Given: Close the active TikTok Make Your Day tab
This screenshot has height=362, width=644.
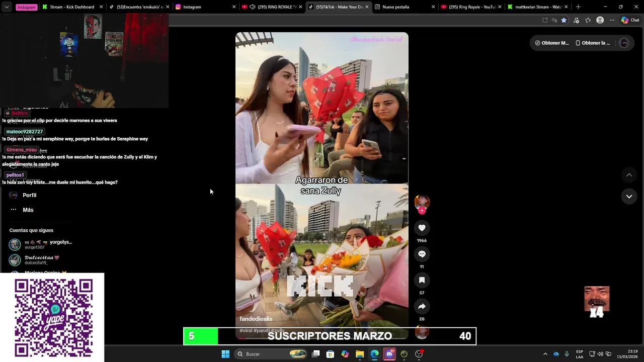Looking at the screenshot, I should click(x=367, y=7).
